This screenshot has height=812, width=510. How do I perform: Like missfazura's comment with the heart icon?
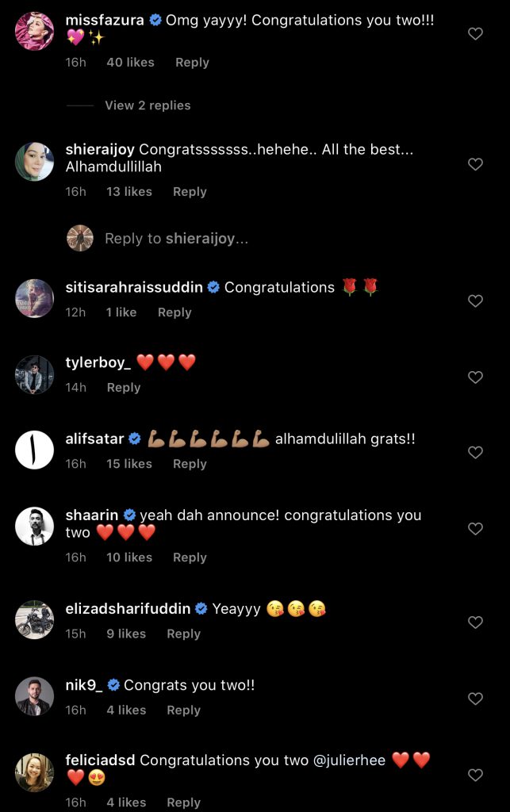[475, 34]
